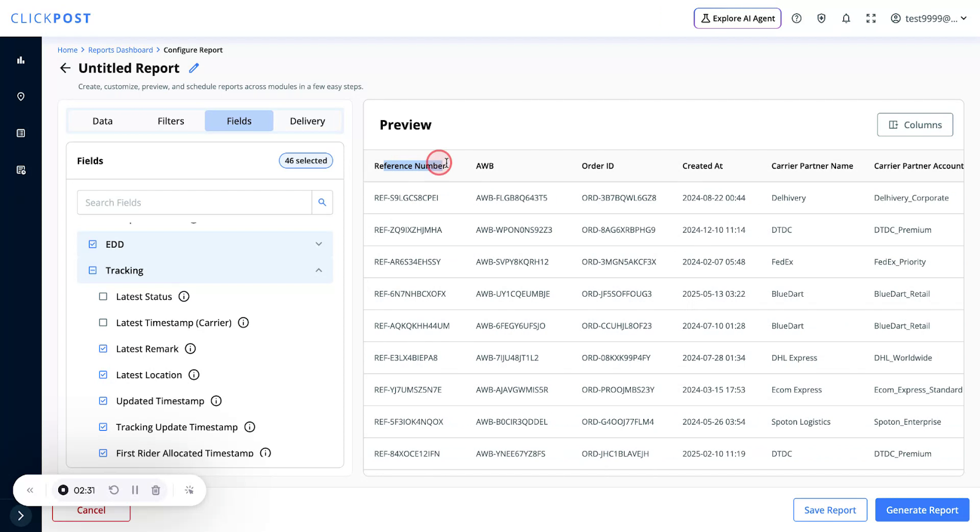The height and width of the screenshot is (532, 980).
Task: Show info for Latest Timestamp (Carrier)
Action: click(x=243, y=322)
